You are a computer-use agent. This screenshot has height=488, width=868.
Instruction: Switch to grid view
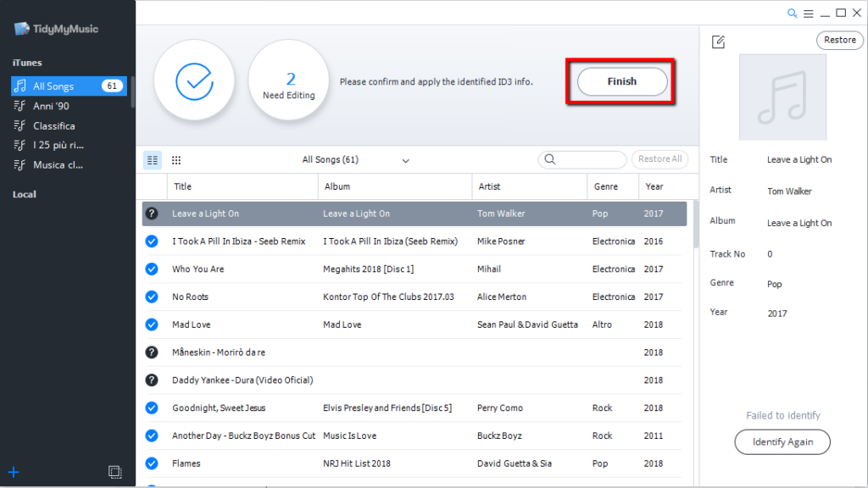click(x=176, y=160)
